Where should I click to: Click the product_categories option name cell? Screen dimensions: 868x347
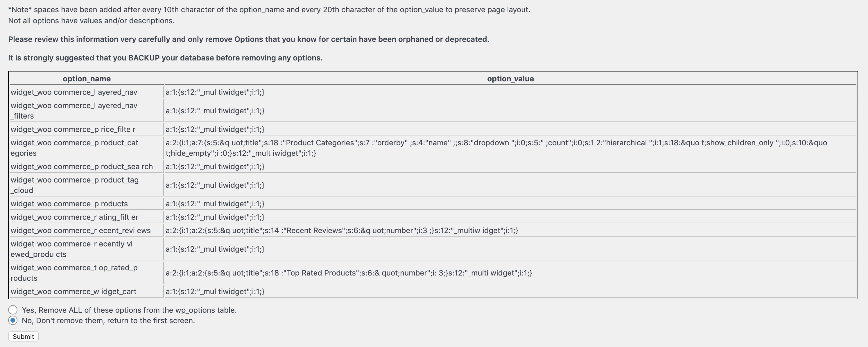point(74,148)
